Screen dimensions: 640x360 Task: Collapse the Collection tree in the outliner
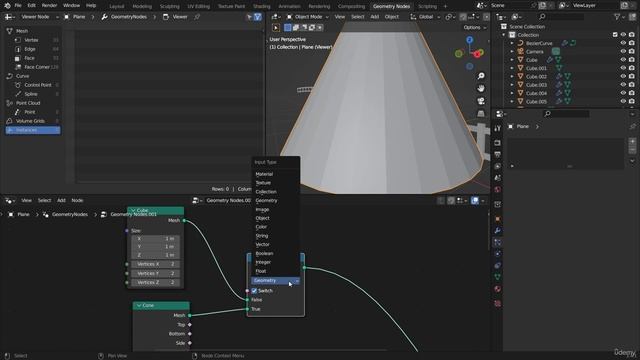click(503, 35)
